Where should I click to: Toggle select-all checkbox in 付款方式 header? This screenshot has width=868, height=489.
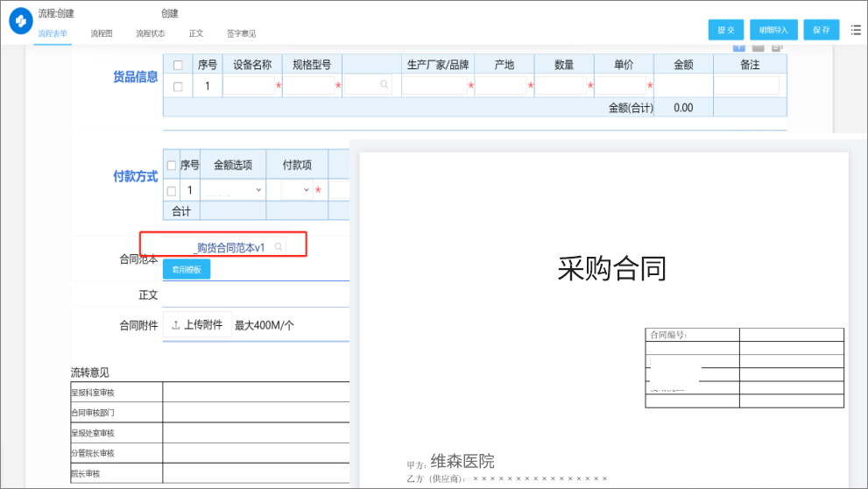pos(172,165)
